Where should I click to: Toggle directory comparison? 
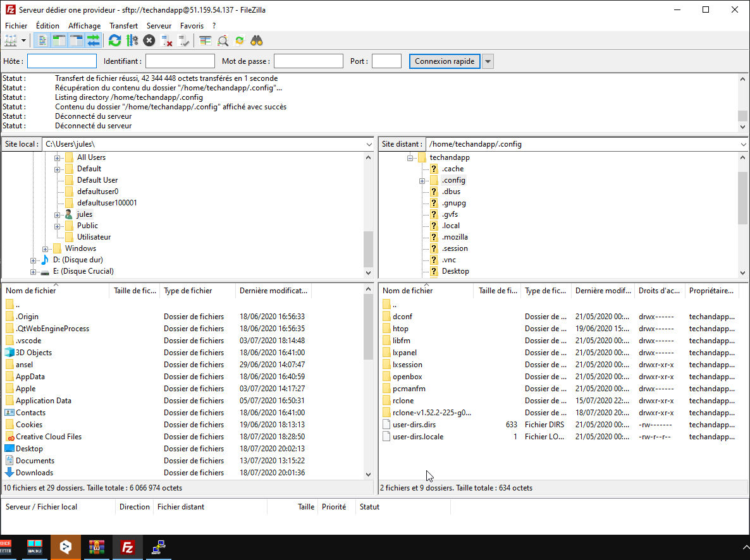pyautogui.click(x=223, y=40)
